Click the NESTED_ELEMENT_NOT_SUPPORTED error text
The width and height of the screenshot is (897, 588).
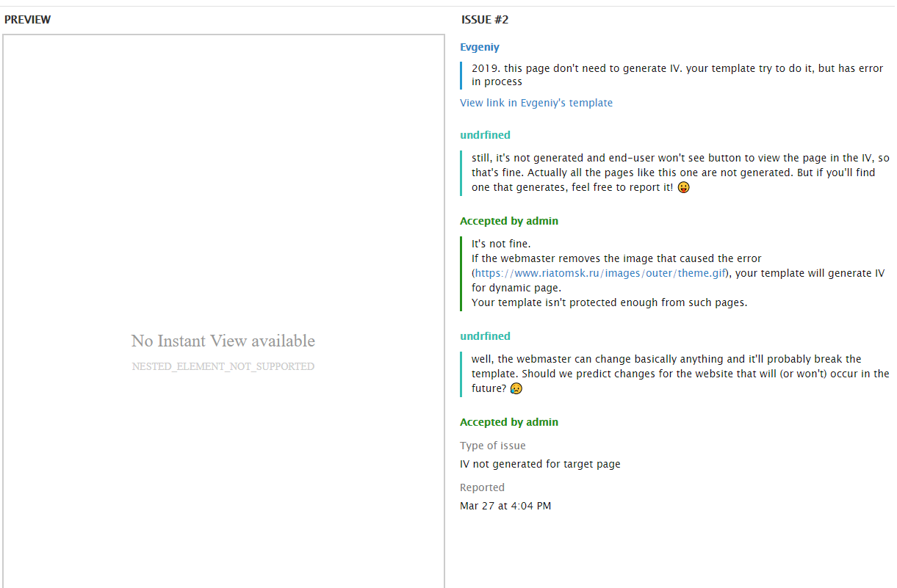(223, 366)
